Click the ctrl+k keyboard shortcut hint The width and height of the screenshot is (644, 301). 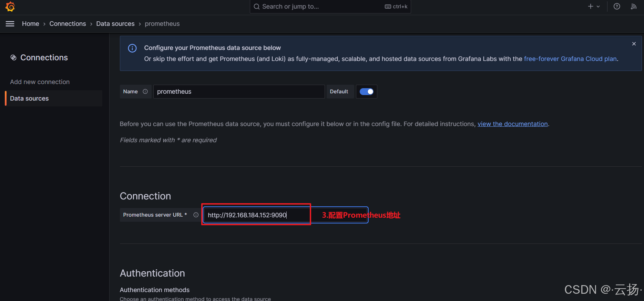[396, 7]
